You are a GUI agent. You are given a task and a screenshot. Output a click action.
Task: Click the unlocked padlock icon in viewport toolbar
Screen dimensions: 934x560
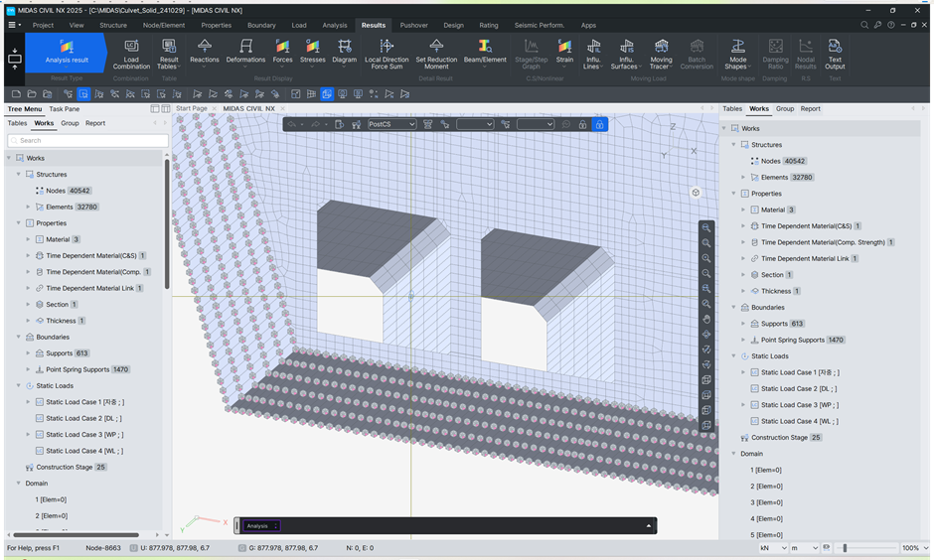[x=582, y=124]
